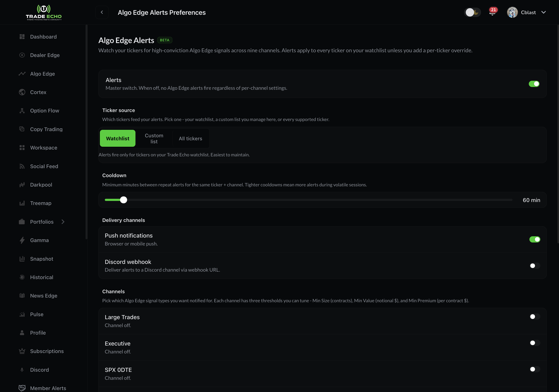Click the Cooldown slider track
This screenshot has width=559, height=392.
(x=308, y=200)
